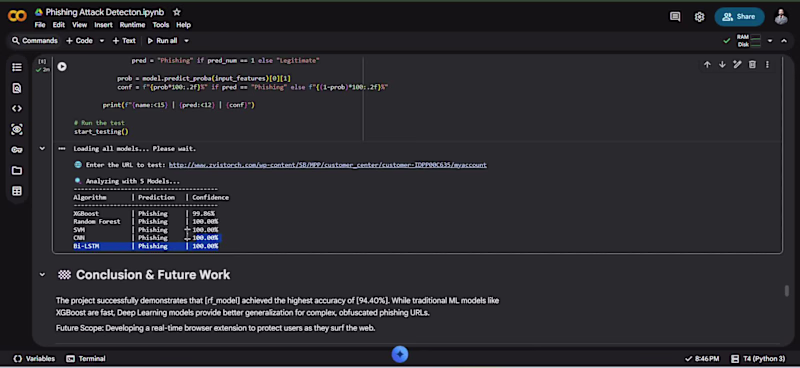Open the Tools menu
Image resolution: width=800 pixels, height=368 pixels.
click(161, 25)
